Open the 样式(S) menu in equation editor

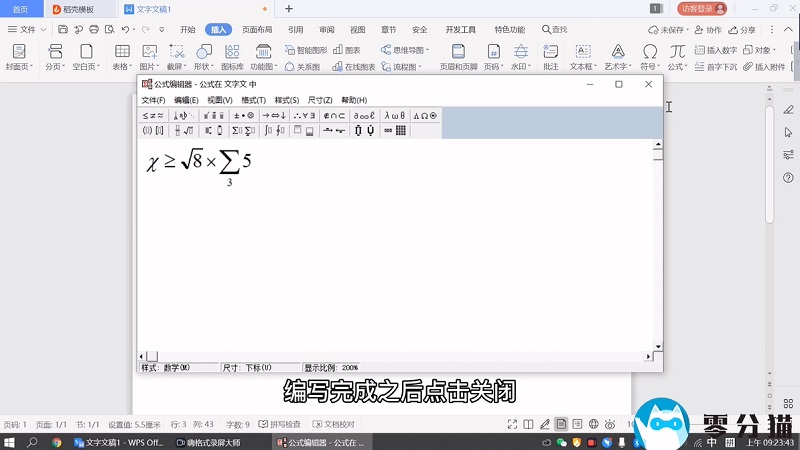click(287, 100)
